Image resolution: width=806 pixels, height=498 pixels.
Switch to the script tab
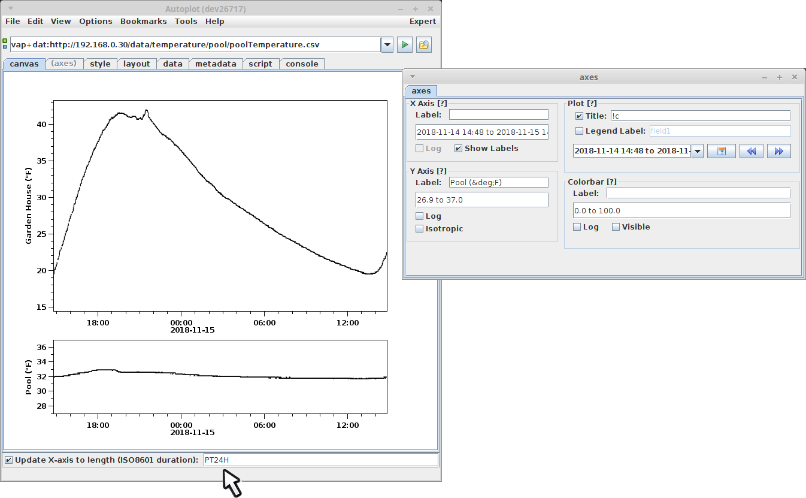click(261, 64)
